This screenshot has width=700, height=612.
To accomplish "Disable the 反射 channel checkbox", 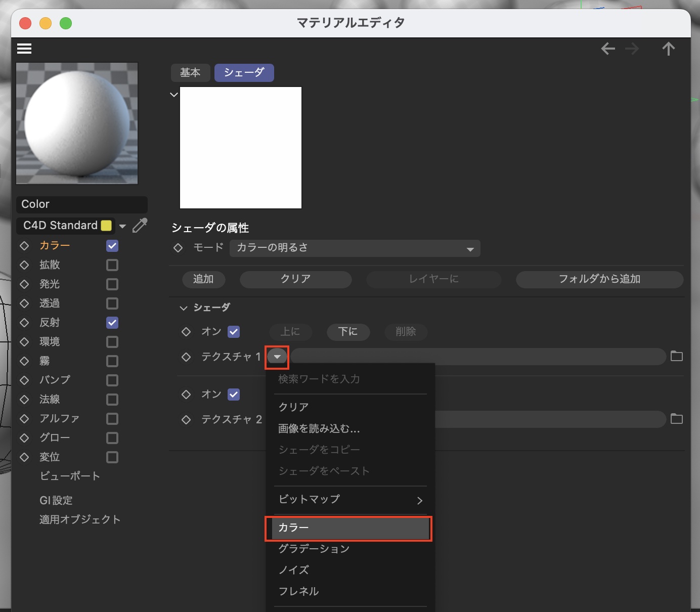I will pos(112,323).
